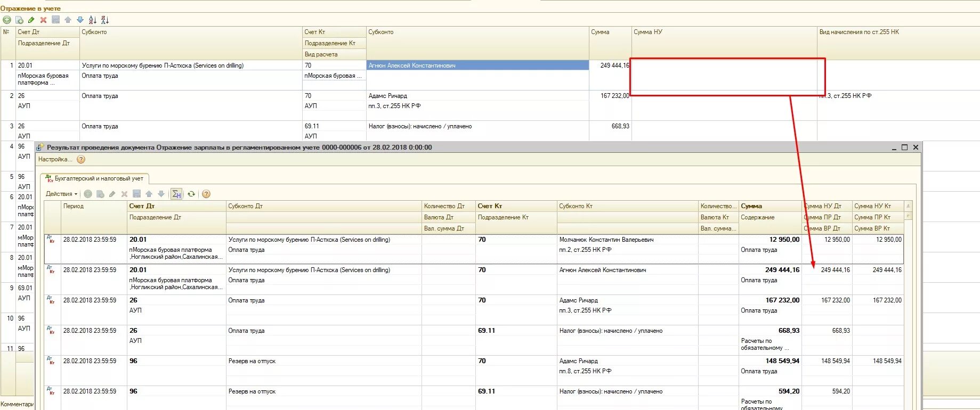Click disabled copy icon in result window toolbar
980x410 pixels.
[x=100, y=194]
